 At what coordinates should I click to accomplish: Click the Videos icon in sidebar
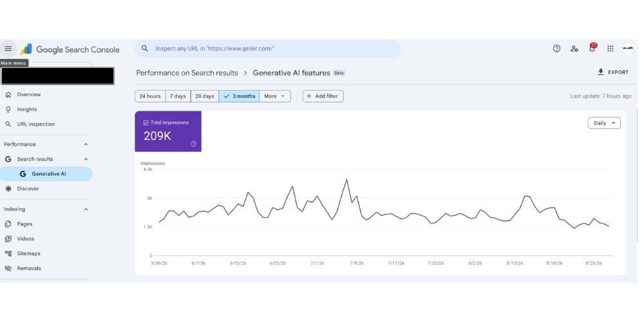[x=8, y=239]
